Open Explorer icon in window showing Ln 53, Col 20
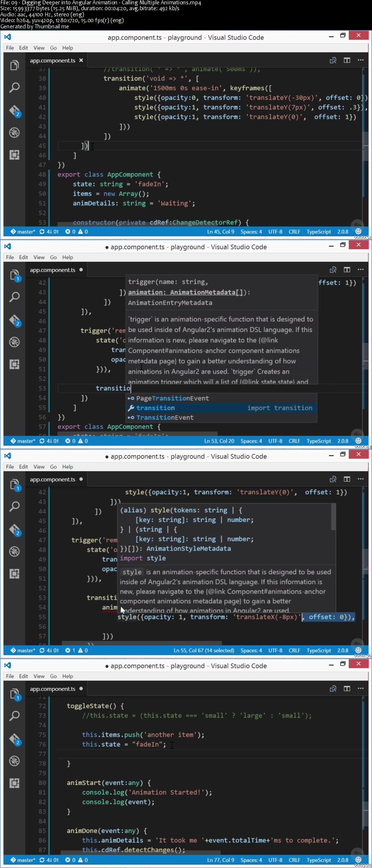This screenshot has width=372, height=868. tap(15, 275)
